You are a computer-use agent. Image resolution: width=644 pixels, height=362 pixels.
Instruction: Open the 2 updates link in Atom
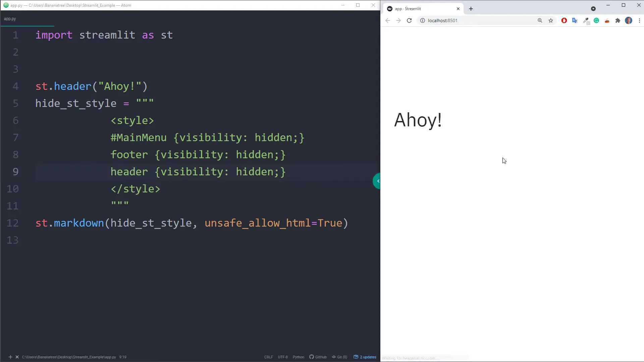(x=368, y=357)
